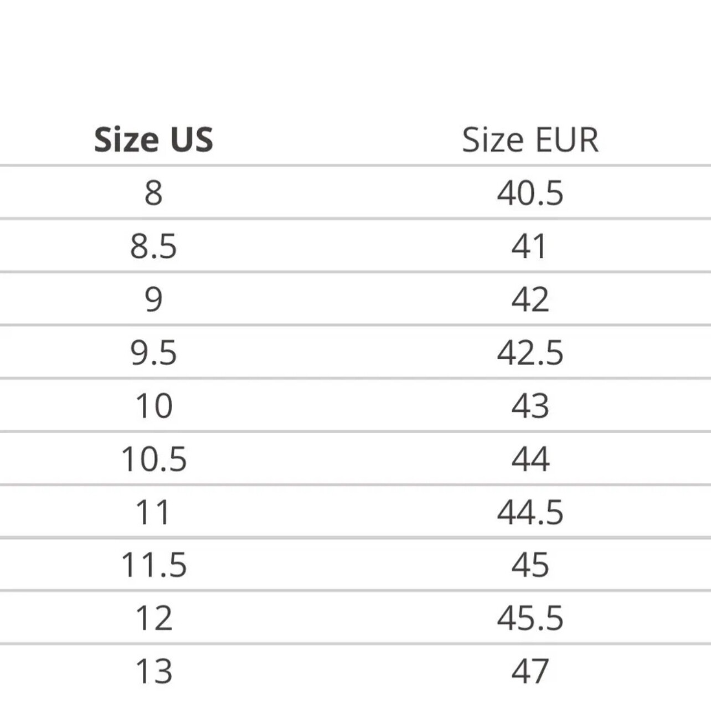Click US size 11.5 cell
Screen dimensions: 711x728
(153, 565)
